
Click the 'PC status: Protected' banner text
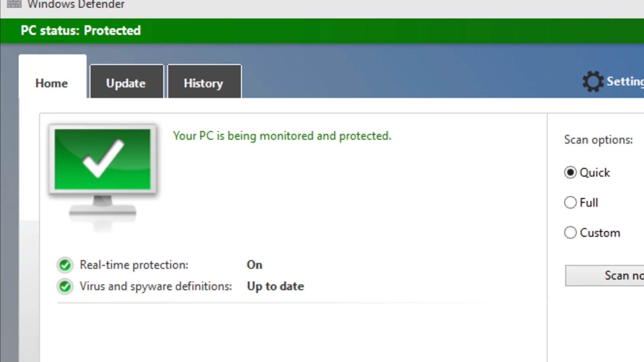81,30
